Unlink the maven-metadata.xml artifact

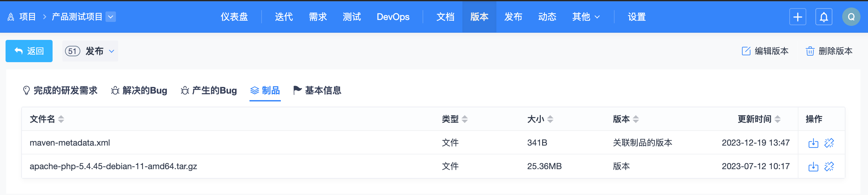coord(829,143)
